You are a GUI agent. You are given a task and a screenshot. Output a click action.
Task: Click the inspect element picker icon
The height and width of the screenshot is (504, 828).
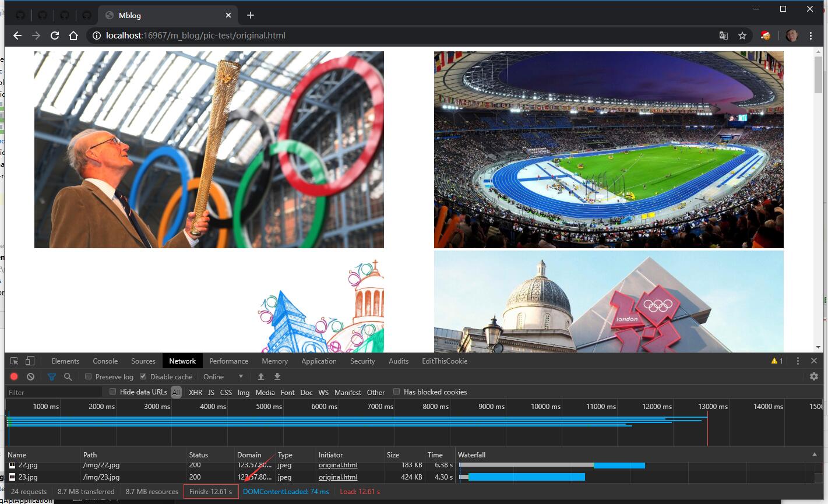[x=15, y=361]
